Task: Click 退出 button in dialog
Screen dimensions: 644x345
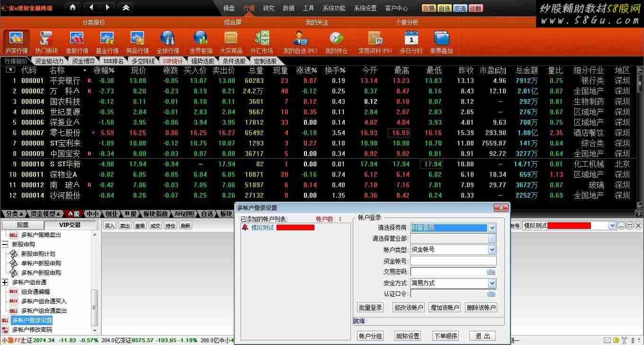Action: [483, 336]
